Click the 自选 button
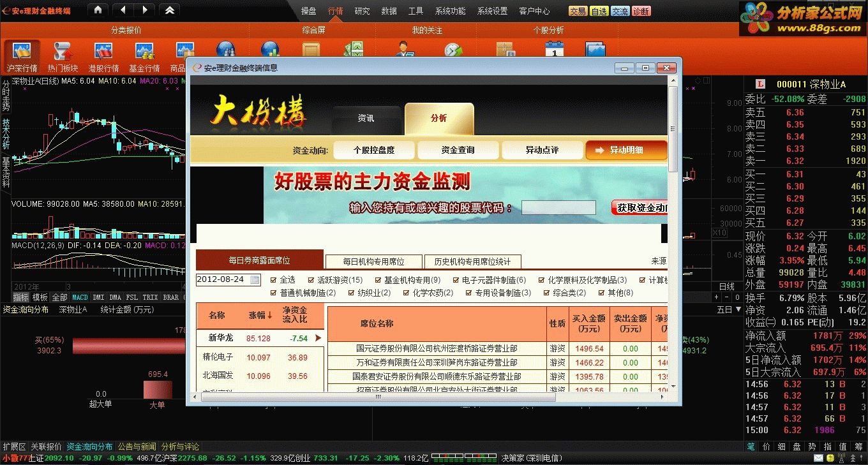868x465 pixels. pyautogui.click(x=599, y=11)
